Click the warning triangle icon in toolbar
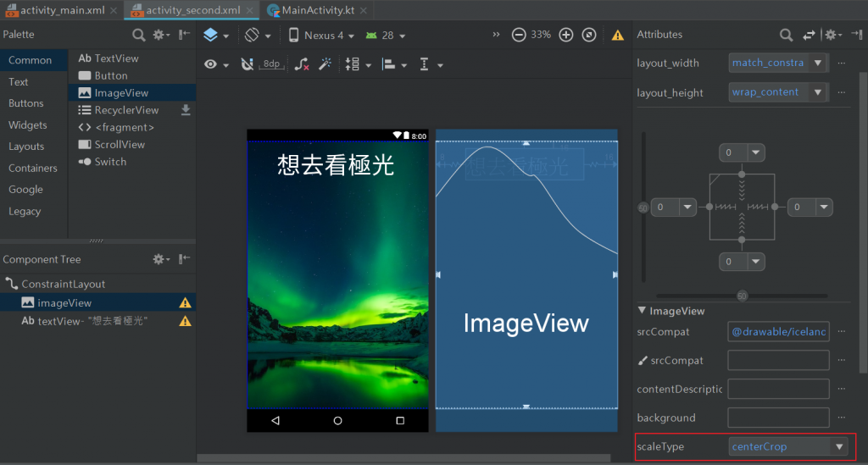Image resolution: width=868 pixels, height=465 pixels. pos(618,36)
